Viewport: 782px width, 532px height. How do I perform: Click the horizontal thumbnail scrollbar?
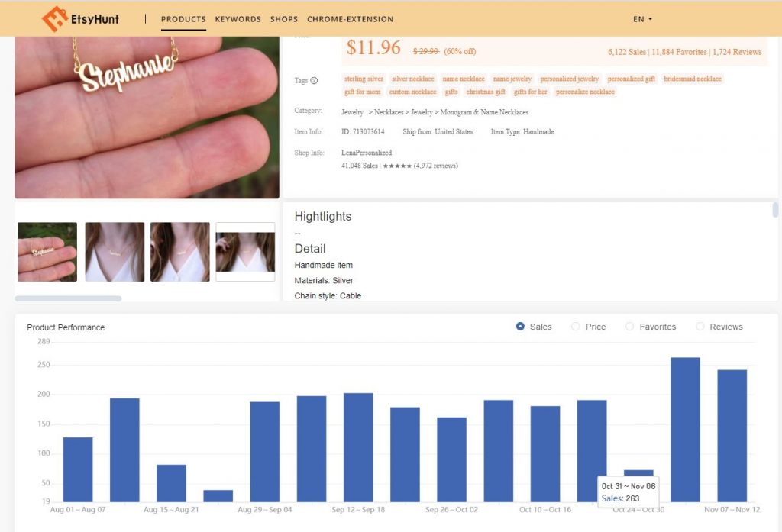click(x=68, y=298)
